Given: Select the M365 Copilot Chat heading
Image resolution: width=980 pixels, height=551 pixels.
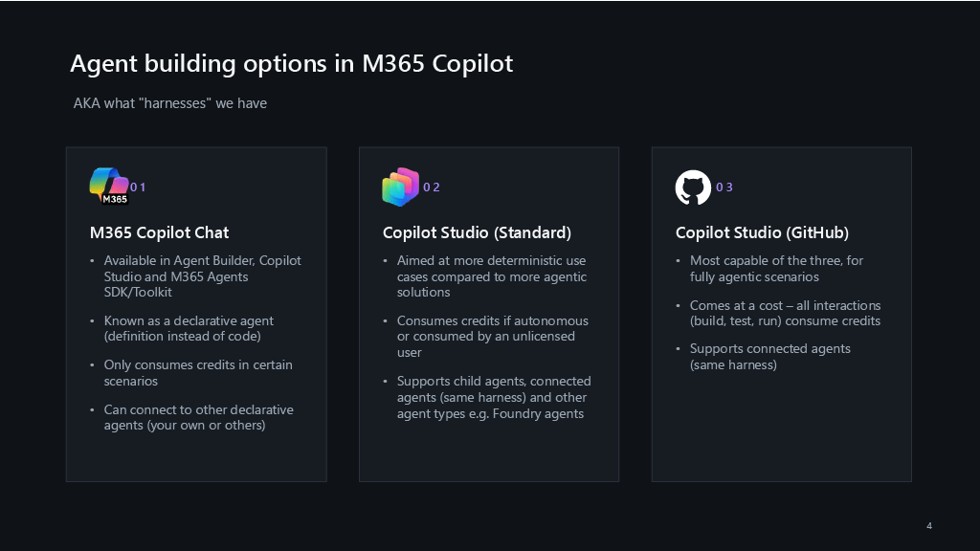Looking at the screenshot, I should pyautogui.click(x=160, y=232).
